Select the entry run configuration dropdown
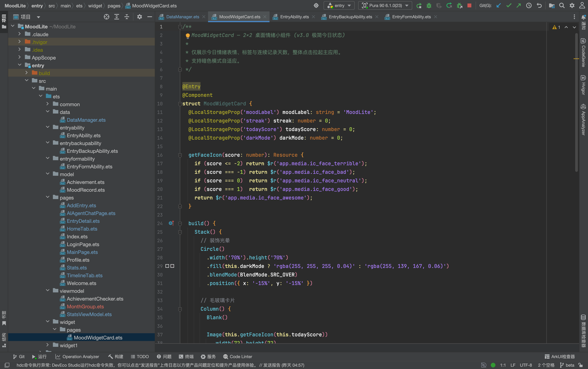This screenshot has height=369, width=588. 339,6
